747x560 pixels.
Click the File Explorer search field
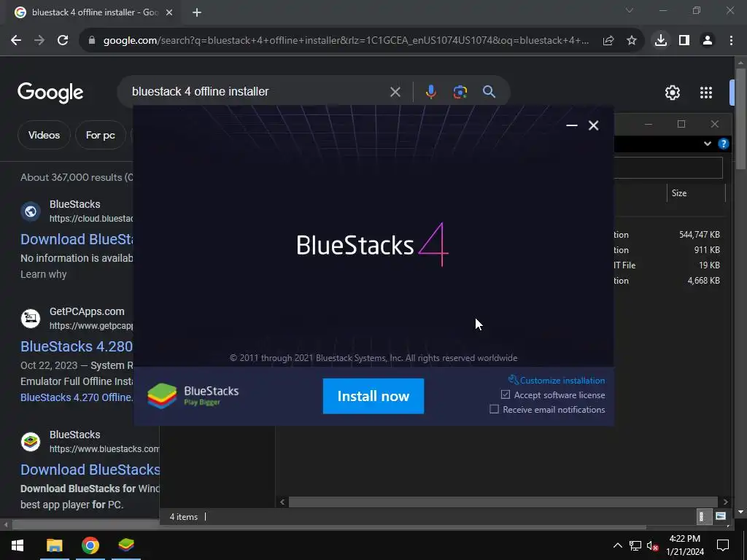[x=668, y=168]
